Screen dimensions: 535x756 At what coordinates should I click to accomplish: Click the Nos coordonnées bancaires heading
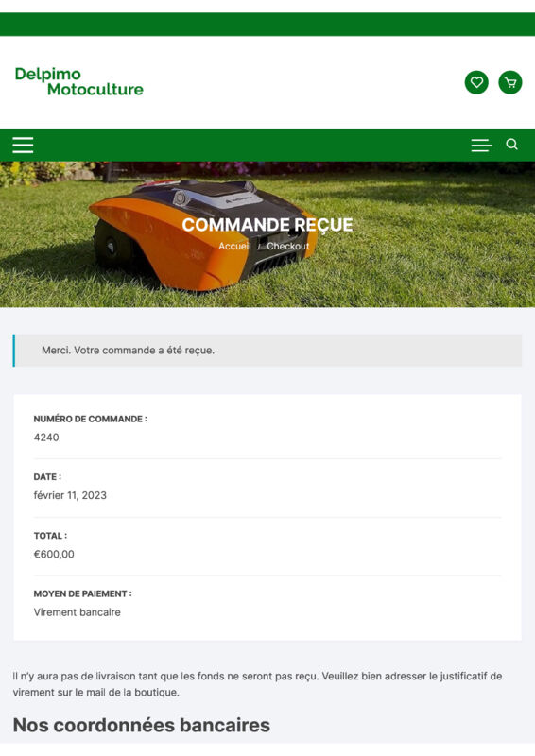point(142,725)
